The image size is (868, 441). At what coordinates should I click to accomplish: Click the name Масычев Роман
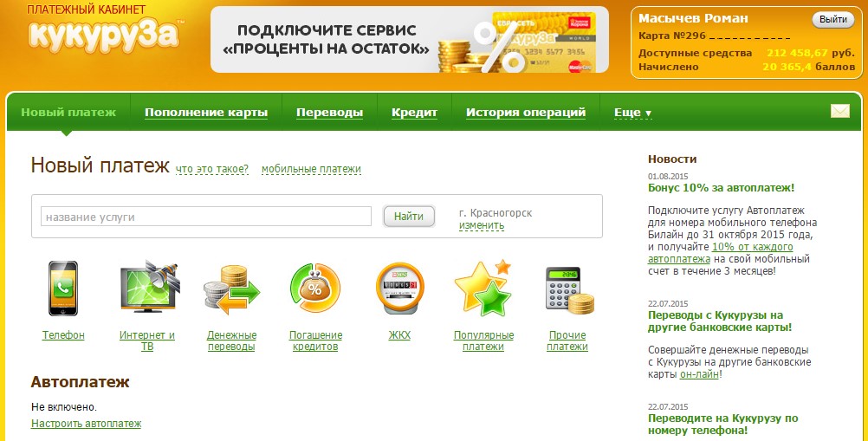[x=693, y=18]
